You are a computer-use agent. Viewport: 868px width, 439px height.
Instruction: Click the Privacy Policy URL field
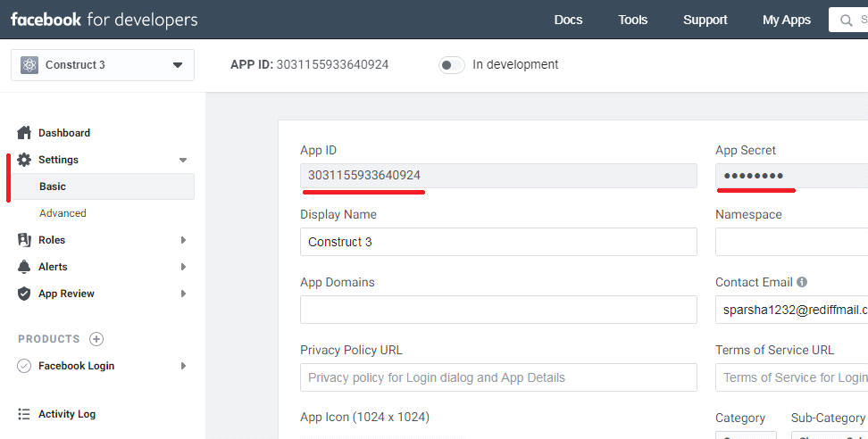point(498,377)
